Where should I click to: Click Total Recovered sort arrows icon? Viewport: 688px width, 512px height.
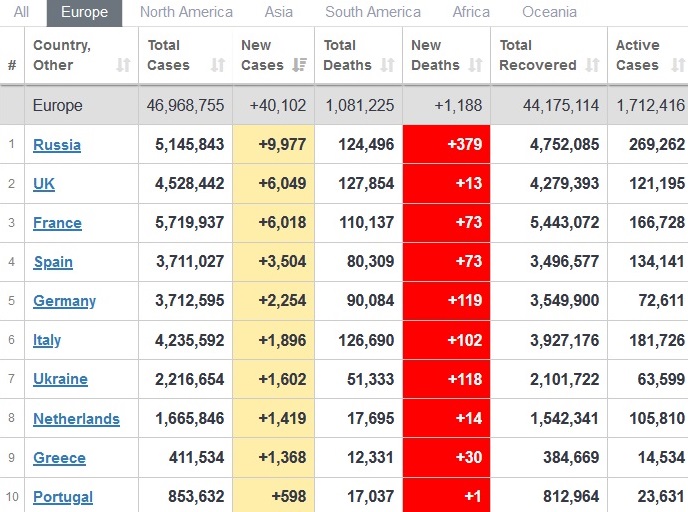pyautogui.click(x=592, y=66)
